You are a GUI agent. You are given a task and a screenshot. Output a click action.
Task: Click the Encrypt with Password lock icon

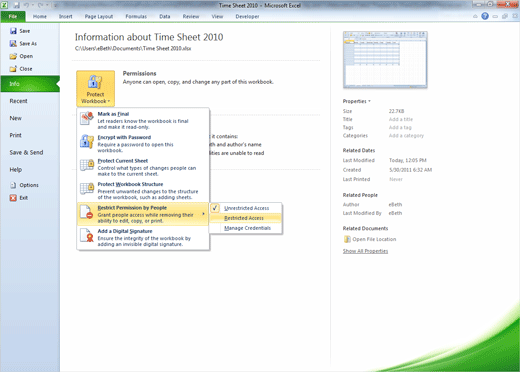tap(87, 142)
